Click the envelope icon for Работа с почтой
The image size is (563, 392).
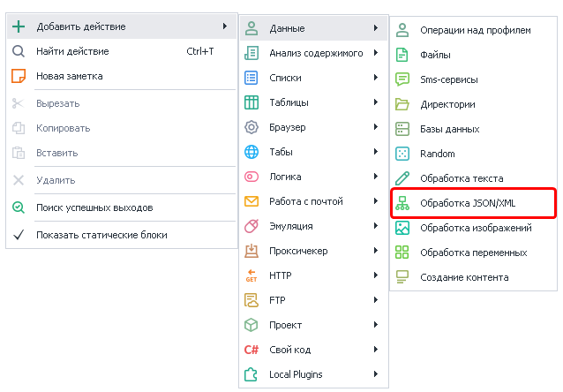pyautogui.click(x=251, y=201)
